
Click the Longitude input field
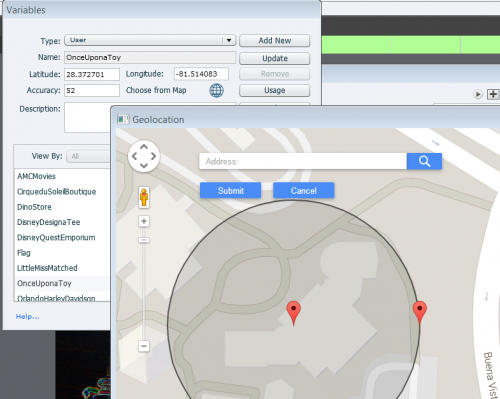(x=201, y=74)
